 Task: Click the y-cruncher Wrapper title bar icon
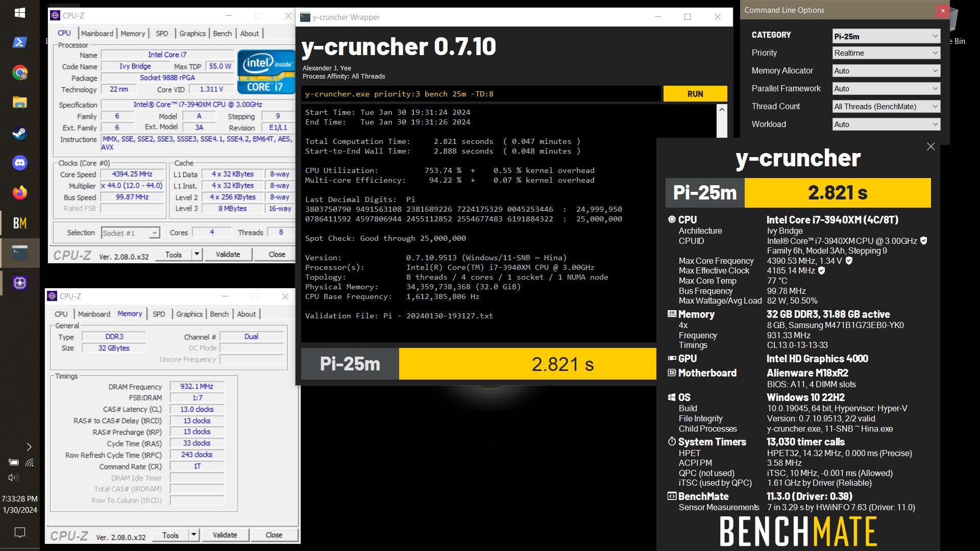[x=305, y=17]
